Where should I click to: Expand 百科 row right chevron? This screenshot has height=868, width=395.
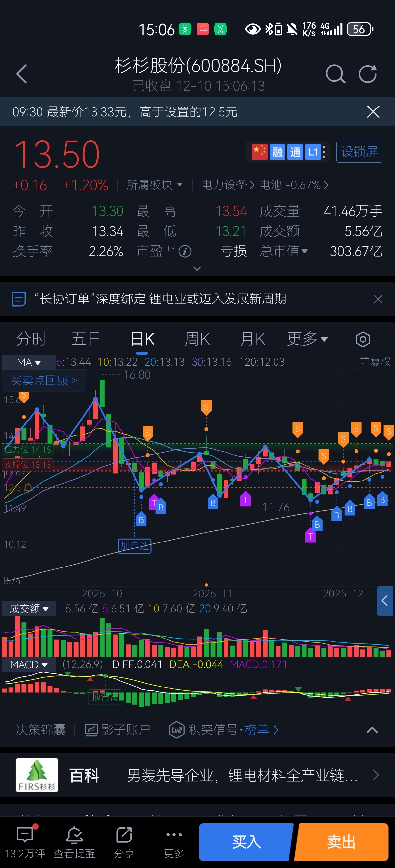pyautogui.click(x=376, y=775)
